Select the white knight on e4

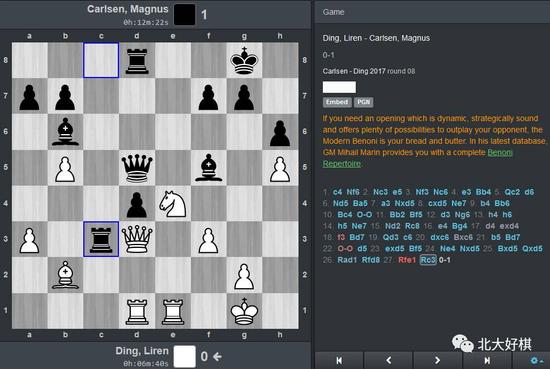[x=173, y=203]
